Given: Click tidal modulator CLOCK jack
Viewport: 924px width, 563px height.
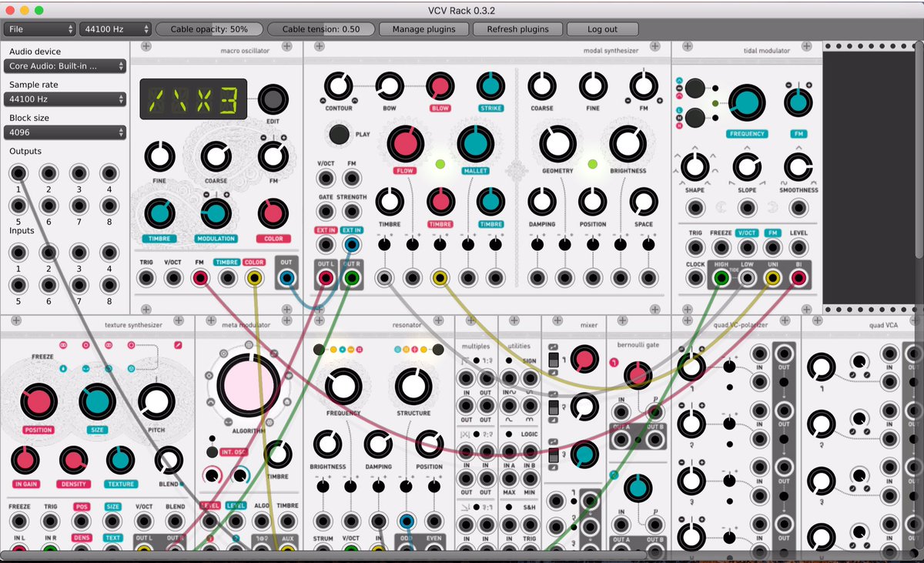Looking at the screenshot, I should coord(695,278).
